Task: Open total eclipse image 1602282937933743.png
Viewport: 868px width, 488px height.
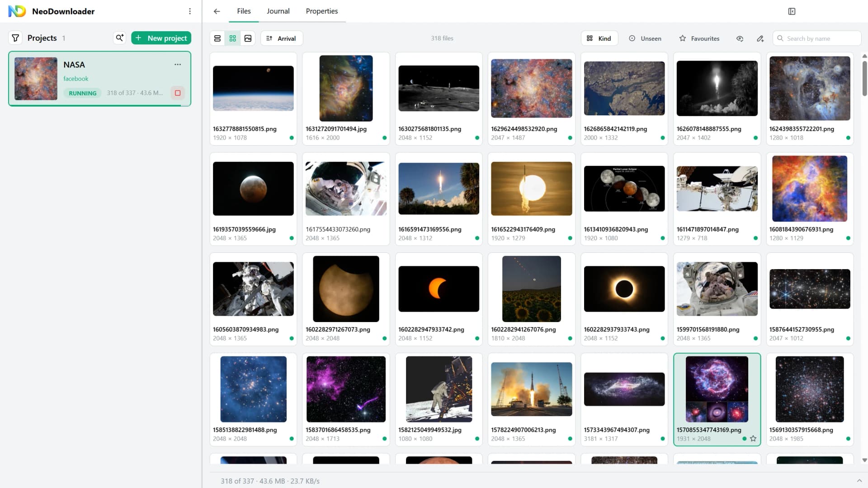Action: click(x=624, y=289)
